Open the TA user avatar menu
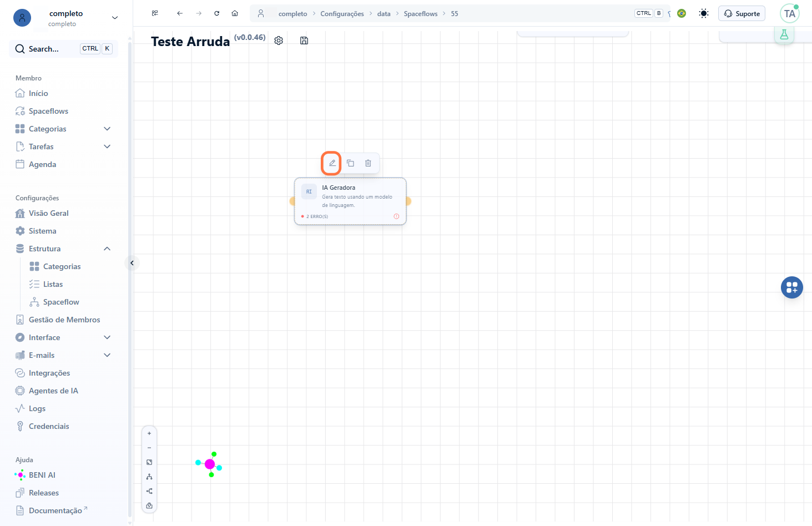 coord(789,13)
